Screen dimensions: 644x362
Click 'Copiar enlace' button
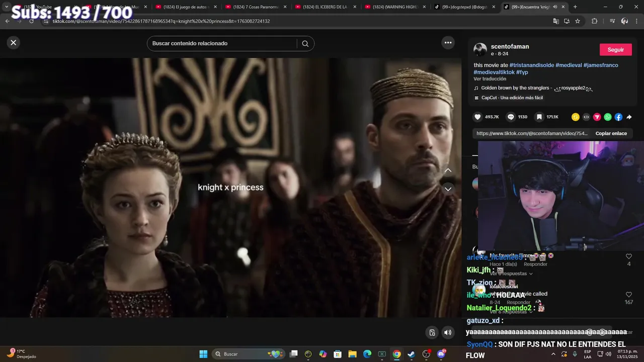click(x=611, y=134)
